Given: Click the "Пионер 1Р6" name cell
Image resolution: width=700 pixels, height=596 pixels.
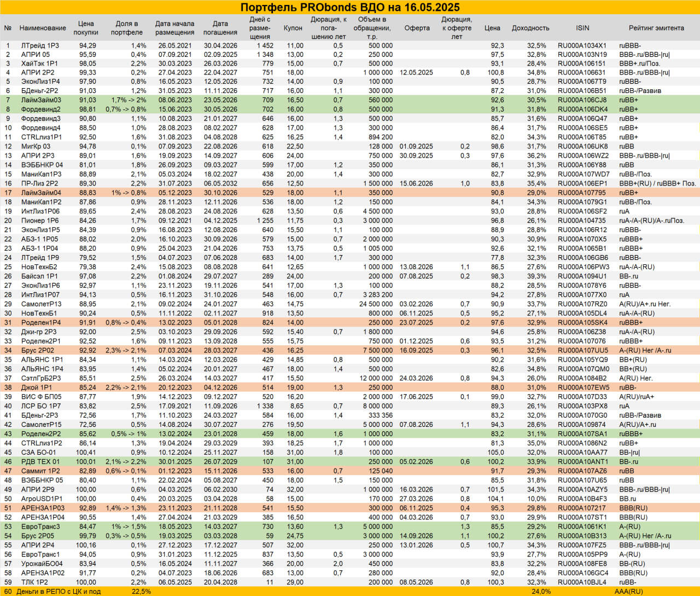Looking at the screenshot, I should (40, 221).
